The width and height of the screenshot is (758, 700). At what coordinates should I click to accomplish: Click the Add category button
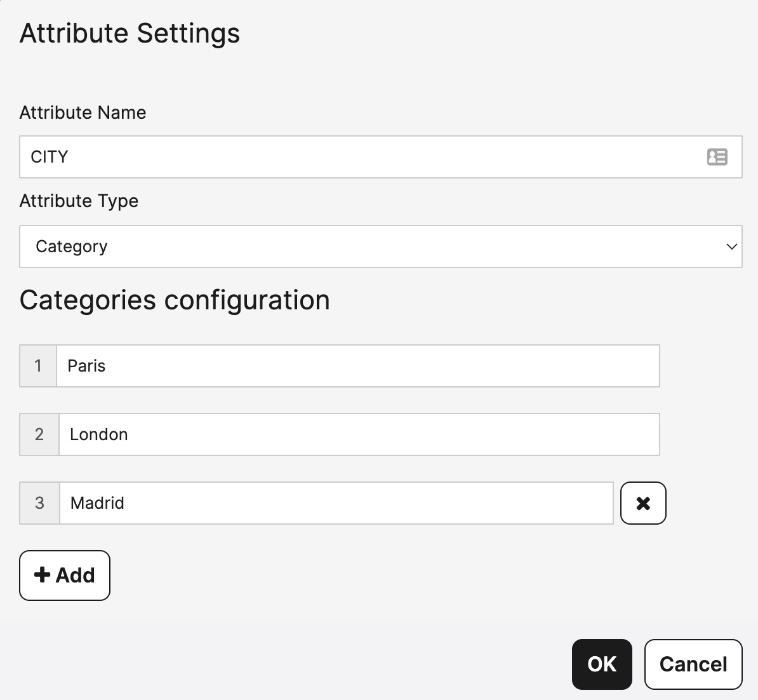tap(65, 575)
